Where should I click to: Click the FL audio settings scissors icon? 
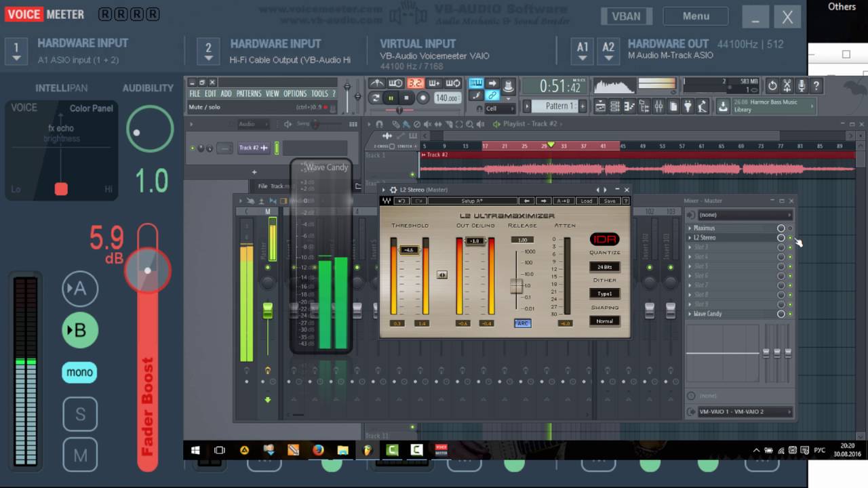pyautogui.click(x=787, y=85)
